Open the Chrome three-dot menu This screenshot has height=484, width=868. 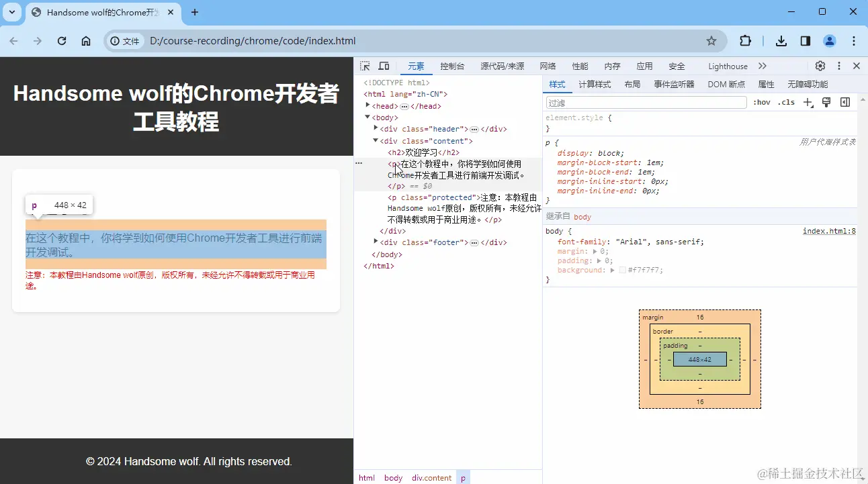point(854,41)
